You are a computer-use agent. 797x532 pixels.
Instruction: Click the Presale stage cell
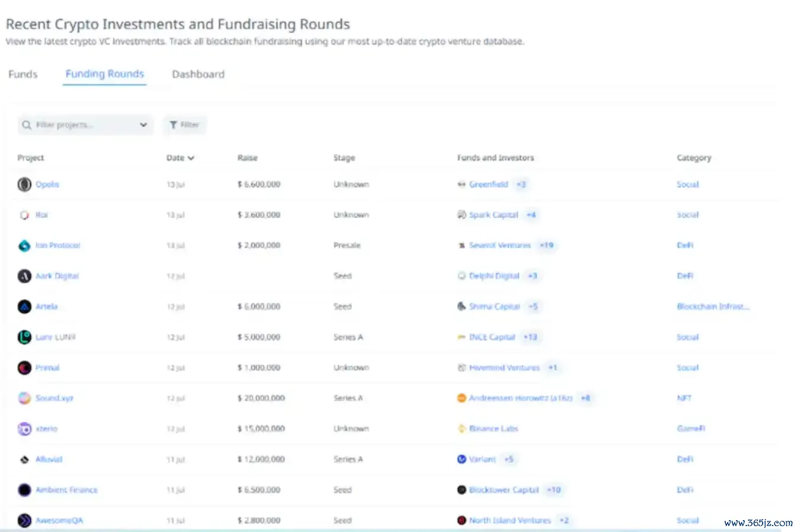click(x=347, y=245)
